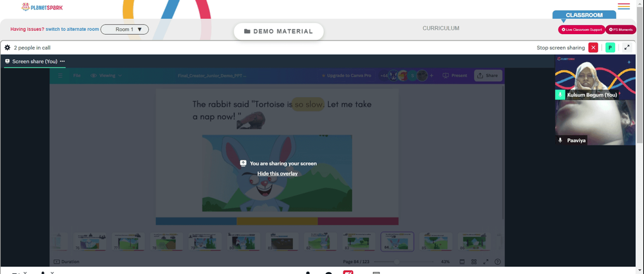
Task: Select slide thumbnail 85
Action: (x=436, y=242)
